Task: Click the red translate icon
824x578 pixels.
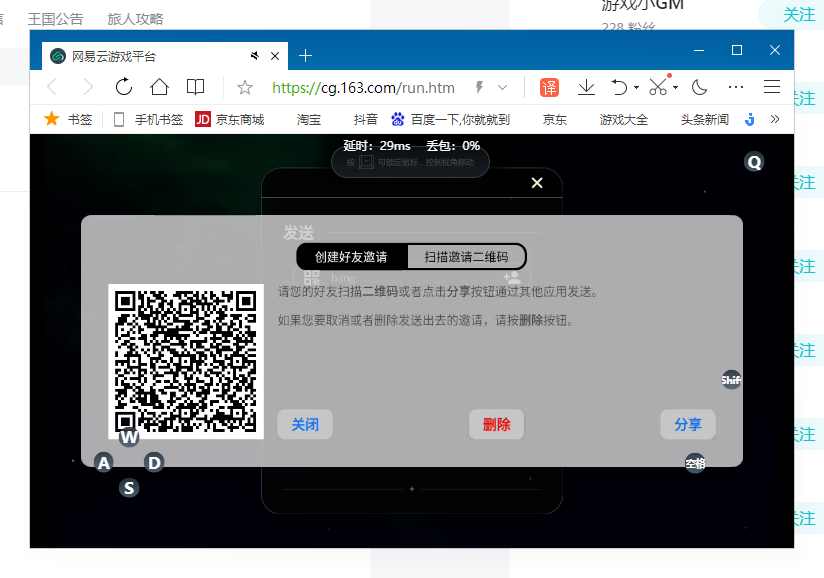Action: pyautogui.click(x=549, y=87)
